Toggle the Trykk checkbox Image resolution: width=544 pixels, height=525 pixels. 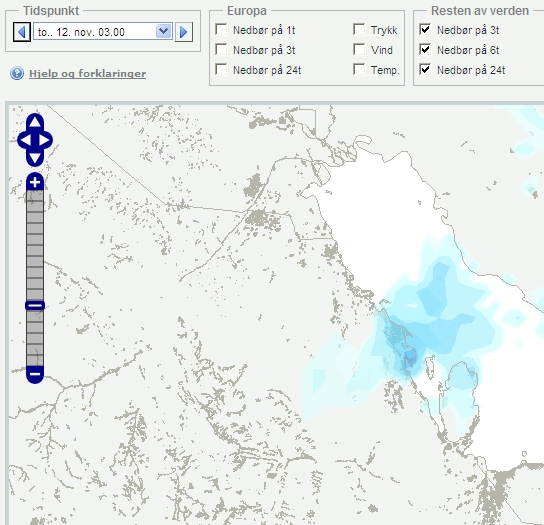(x=359, y=29)
